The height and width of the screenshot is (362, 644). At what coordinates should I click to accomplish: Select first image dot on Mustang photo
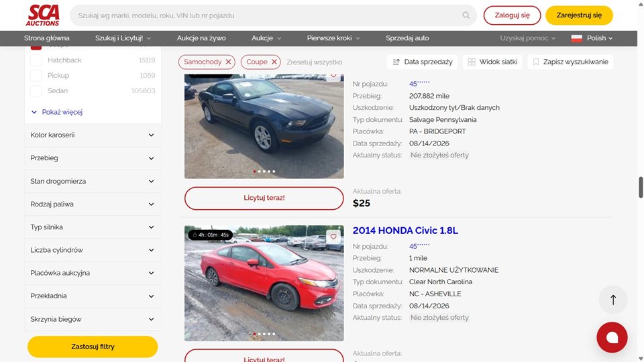coord(254,172)
